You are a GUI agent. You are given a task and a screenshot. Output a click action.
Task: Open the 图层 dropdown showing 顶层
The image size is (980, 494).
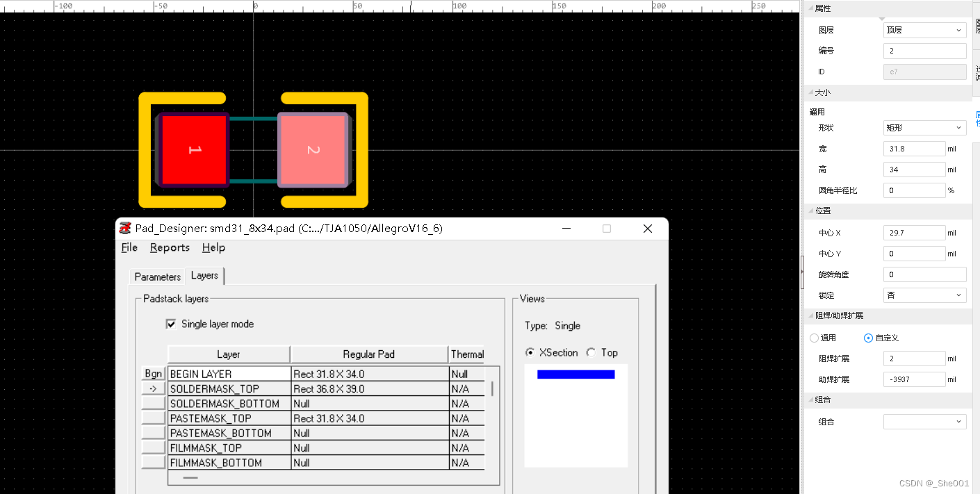tap(924, 31)
